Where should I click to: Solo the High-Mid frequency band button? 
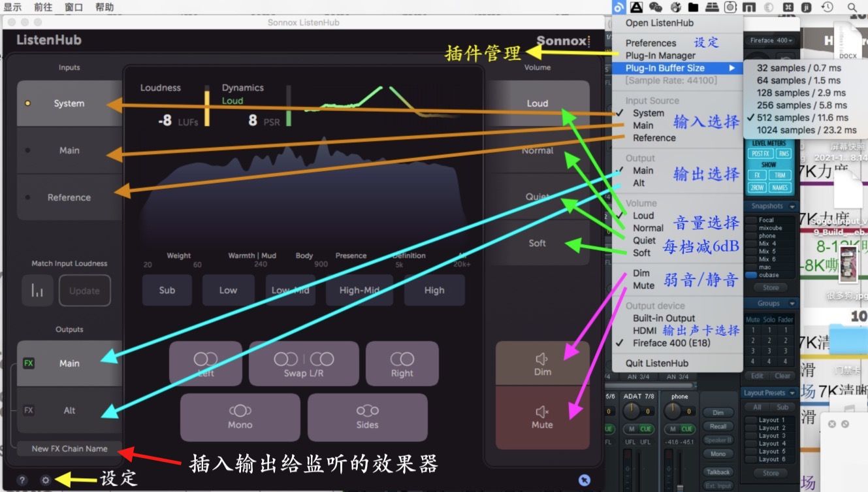click(x=359, y=290)
